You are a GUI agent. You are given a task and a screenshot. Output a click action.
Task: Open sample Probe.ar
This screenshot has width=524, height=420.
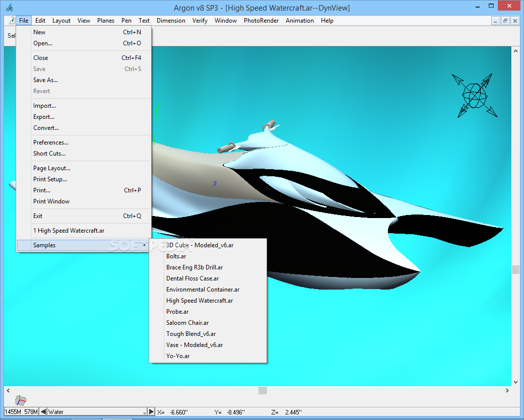tap(208, 311)
